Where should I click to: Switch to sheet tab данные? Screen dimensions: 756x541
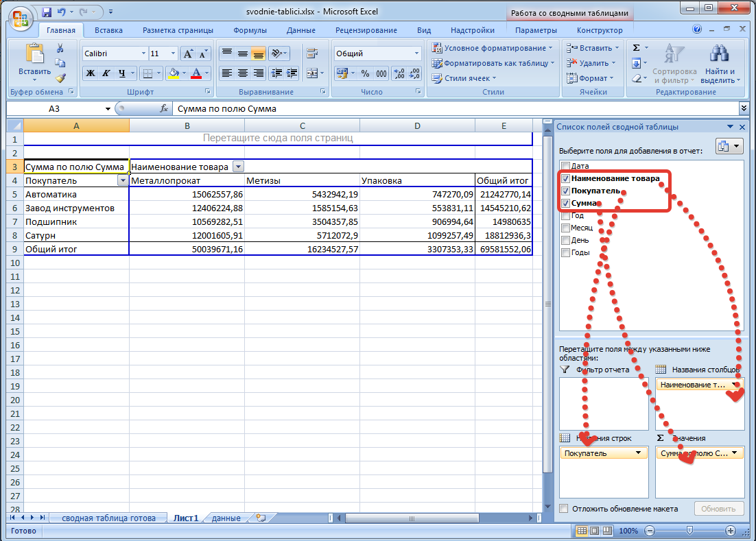point(226,518)
